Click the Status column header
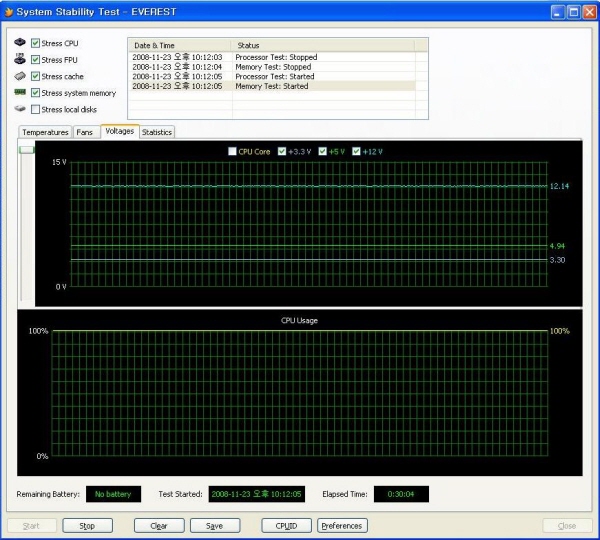 tap(323, 45)
